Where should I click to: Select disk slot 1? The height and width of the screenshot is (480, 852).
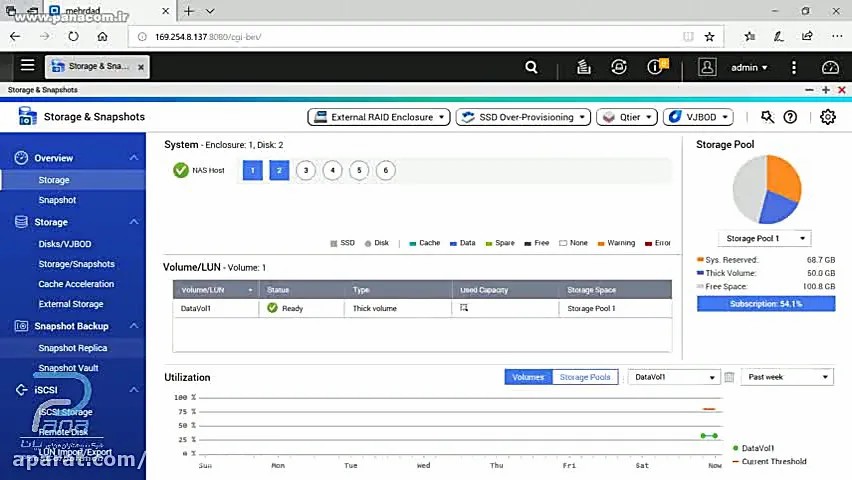[253, 170]
